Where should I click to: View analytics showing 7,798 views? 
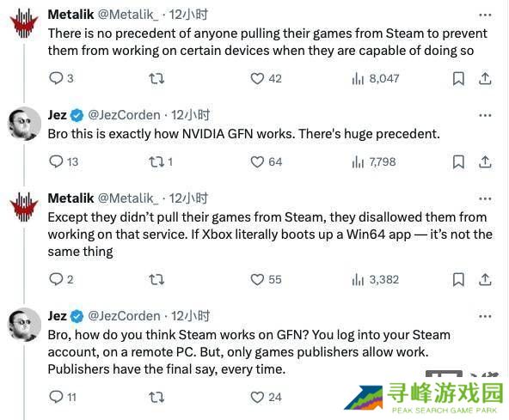point(374,161)
